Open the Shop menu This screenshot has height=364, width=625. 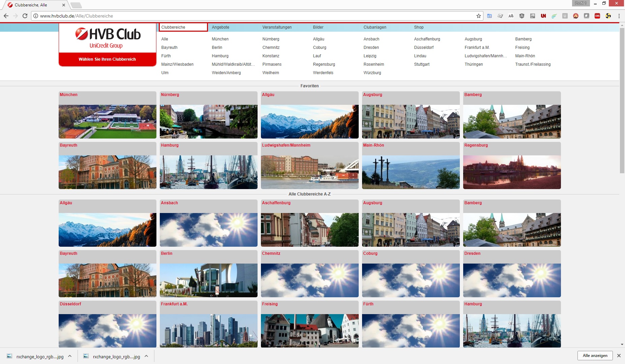(419, 27)
